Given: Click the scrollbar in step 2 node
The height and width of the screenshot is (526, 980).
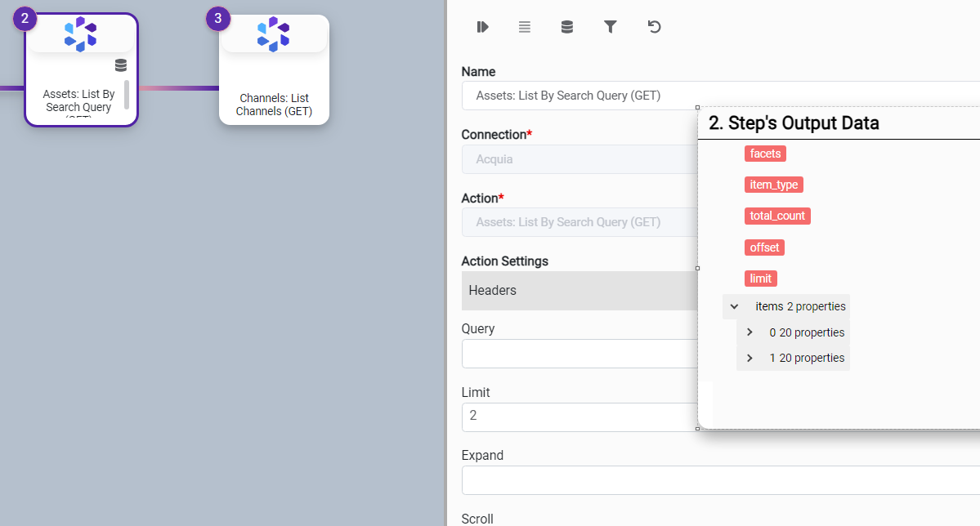Looking at the screenshot, I should pyautogui.click(x=126, y=94).
